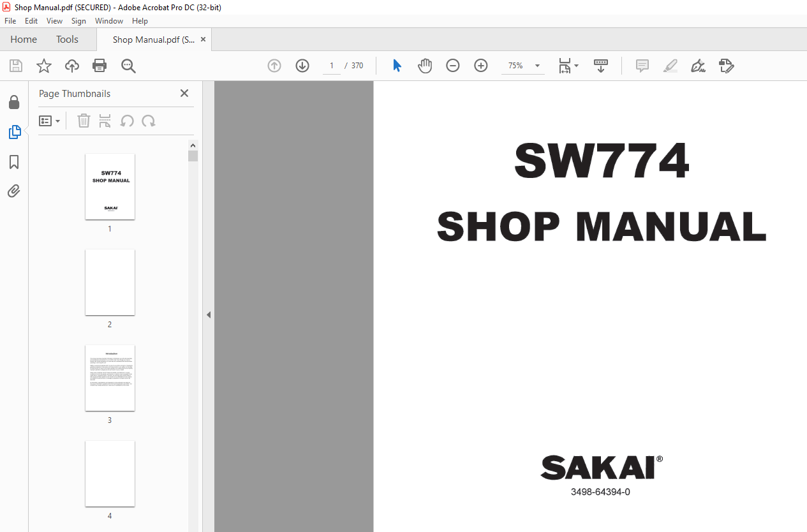Switch to the Home tab

point(24,40)
